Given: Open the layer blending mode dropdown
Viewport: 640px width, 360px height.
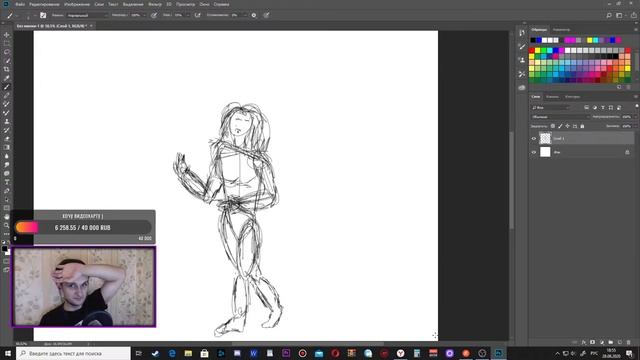Looking at the screenshot, I should (560, 117).
